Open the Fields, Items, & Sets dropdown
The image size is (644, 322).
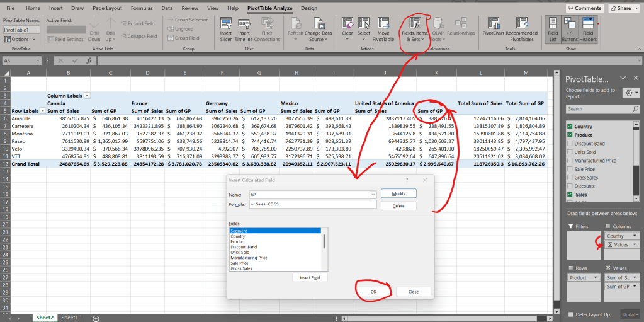tap(414, 28)
